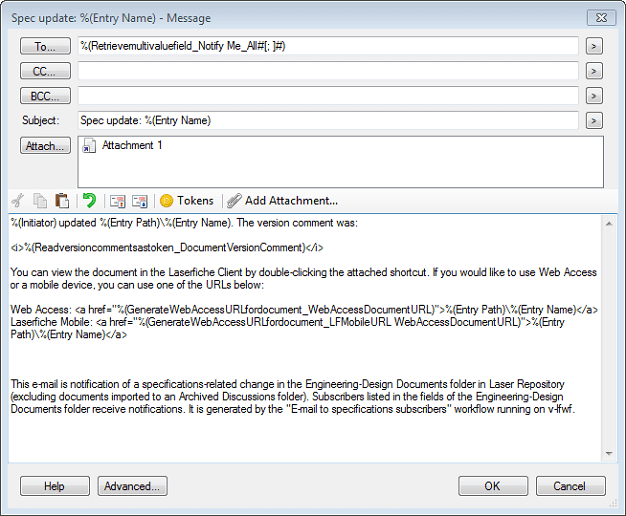Click the Attach... button
The height and width of the screenshot is (516, 626).
tap(45, 146)
